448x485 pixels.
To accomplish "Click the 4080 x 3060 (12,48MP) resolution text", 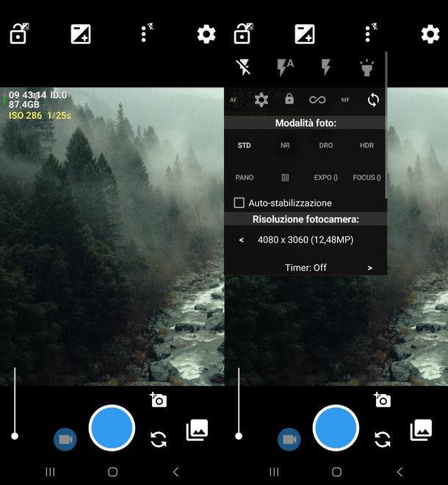I will pos(306,240).
